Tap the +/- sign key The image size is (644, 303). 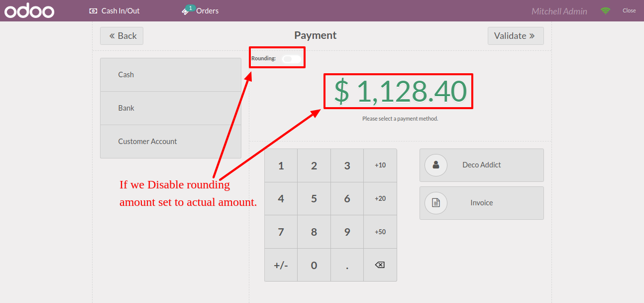click(281, 265)
